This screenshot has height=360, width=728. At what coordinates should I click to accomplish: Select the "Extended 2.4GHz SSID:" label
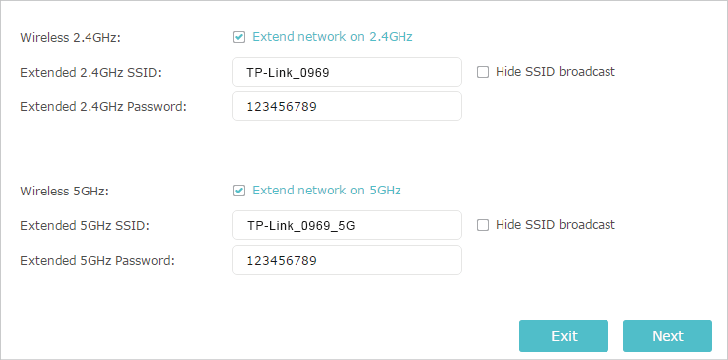pyautogui.click(x=91, y=72)
